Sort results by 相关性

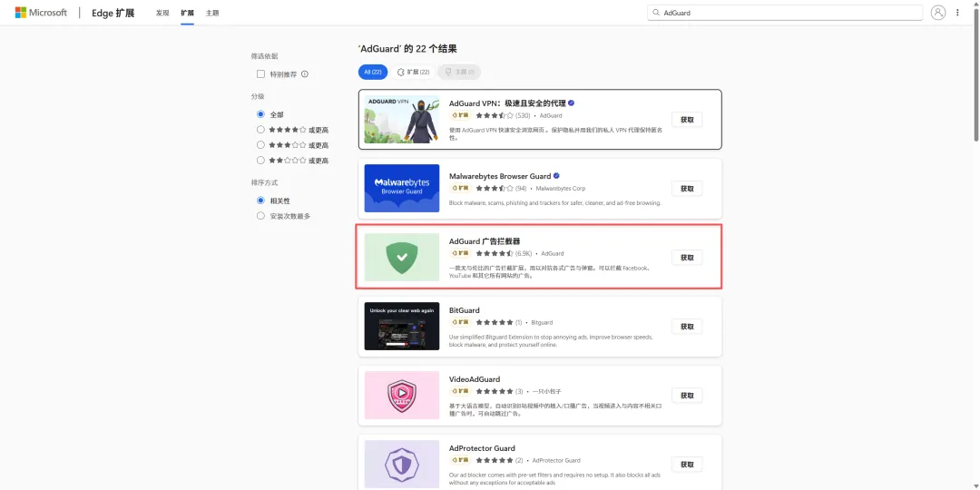pos(261,201)
